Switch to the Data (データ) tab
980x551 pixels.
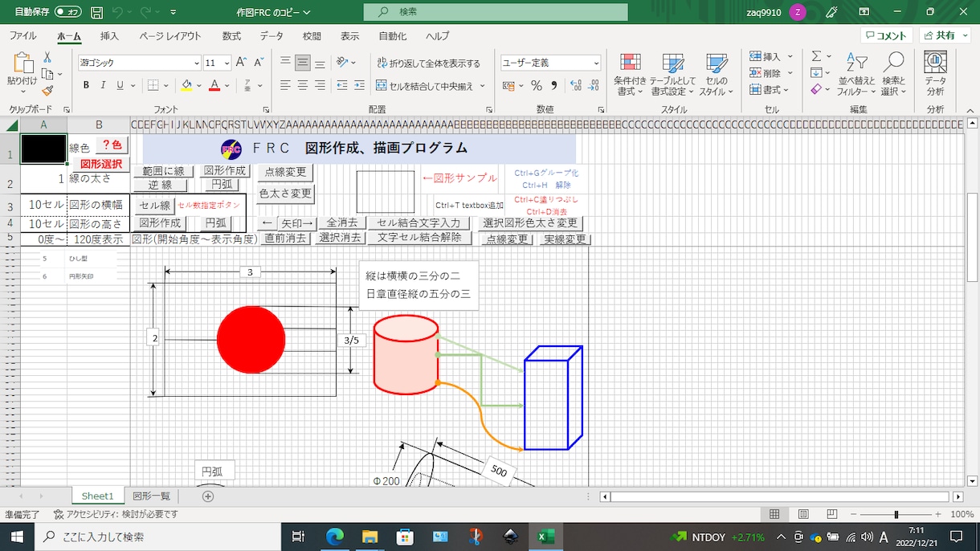272,36
